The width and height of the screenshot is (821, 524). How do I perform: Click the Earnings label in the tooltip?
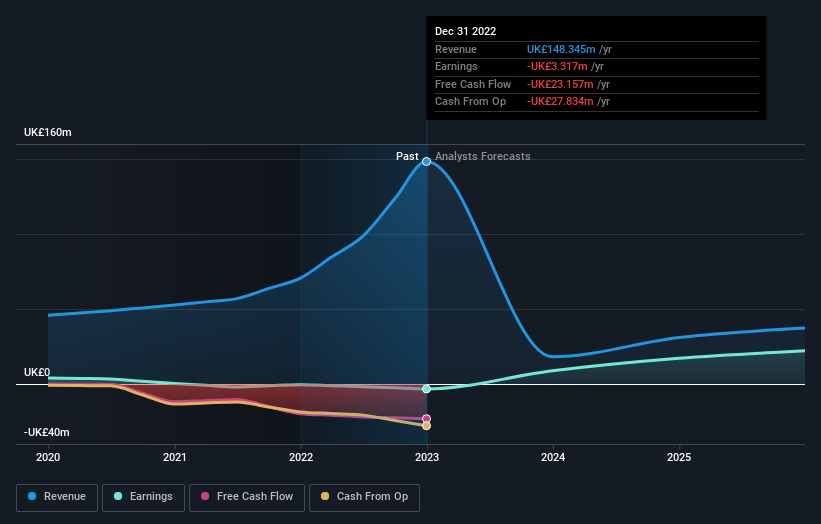click(456, 66)
